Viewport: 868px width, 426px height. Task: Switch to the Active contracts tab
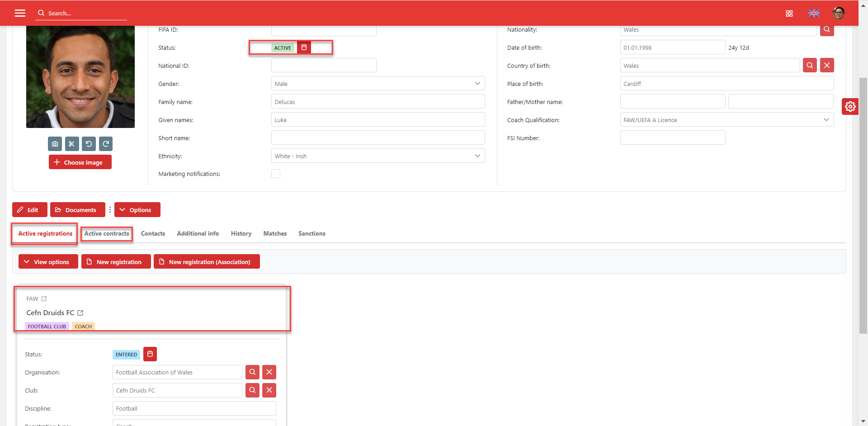[x=107, y=234]
